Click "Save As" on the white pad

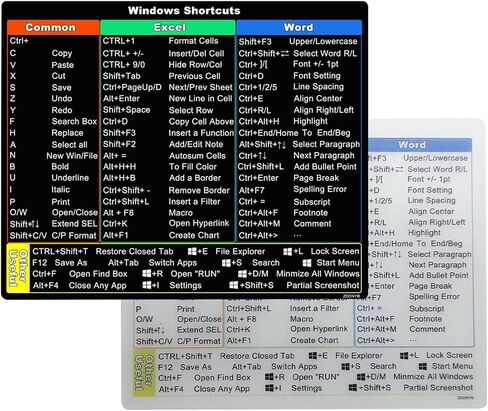[x=196, y=367]
